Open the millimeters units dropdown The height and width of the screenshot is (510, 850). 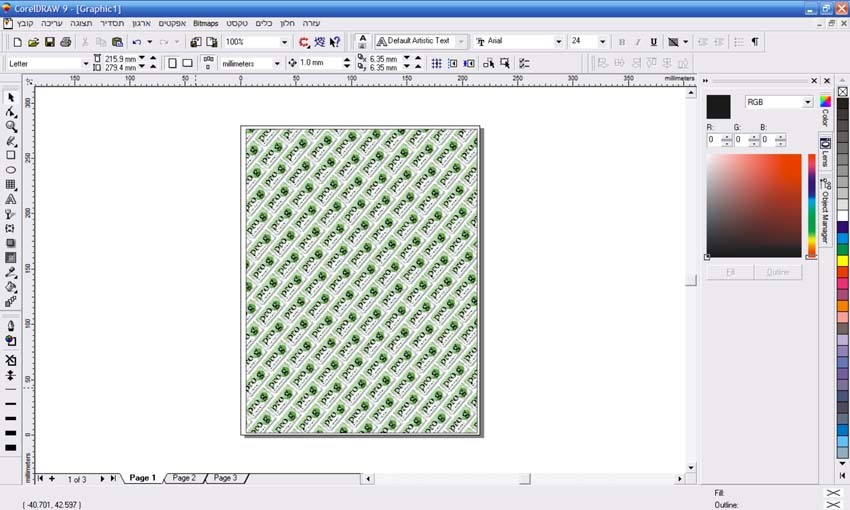pos(277,63)
